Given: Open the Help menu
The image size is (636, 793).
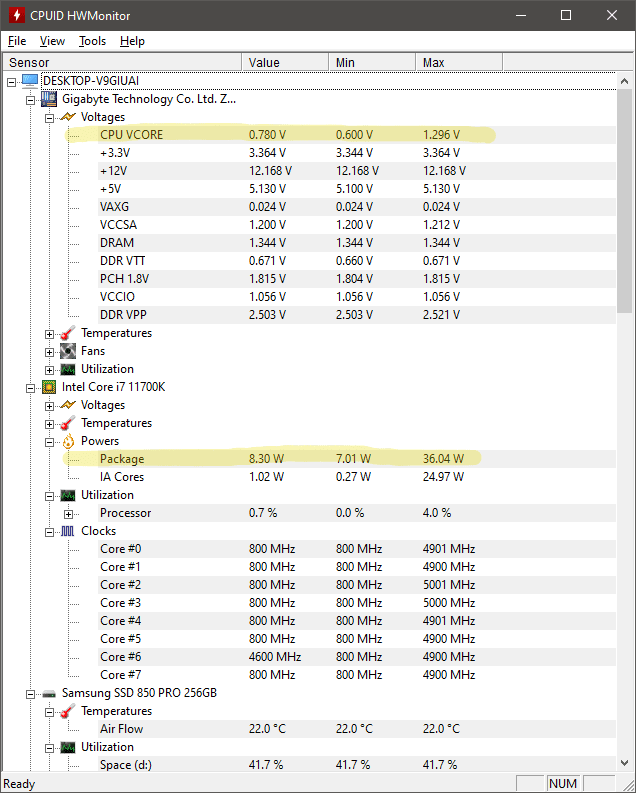Looking at the screenshot, I should click(x=132, y=41).
